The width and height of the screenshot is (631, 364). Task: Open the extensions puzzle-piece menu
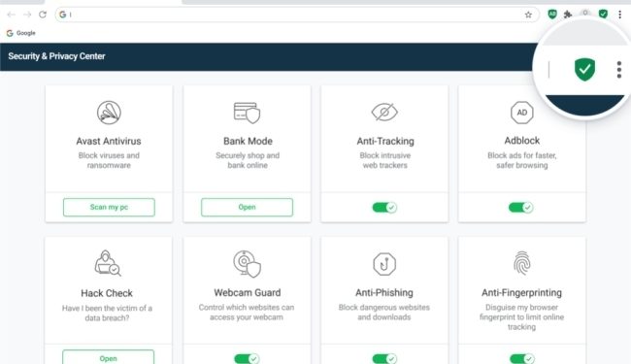click(568, 15)
